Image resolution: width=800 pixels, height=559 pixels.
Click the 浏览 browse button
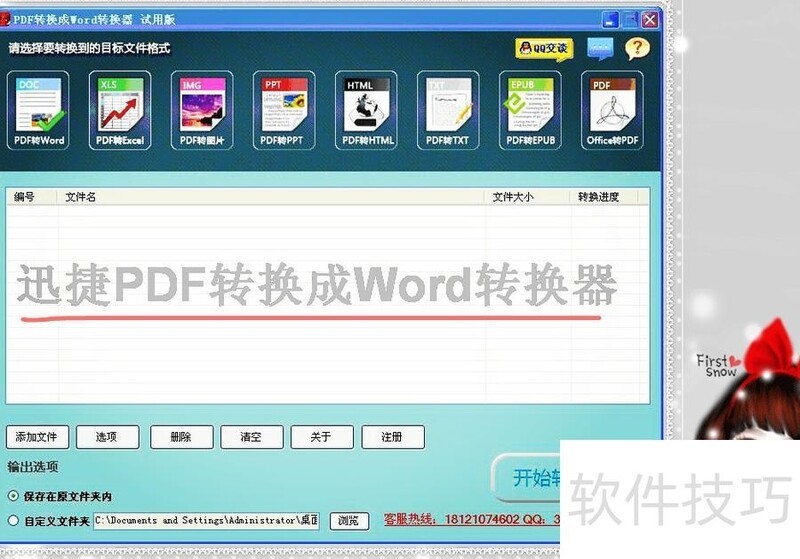pos(348,521)
